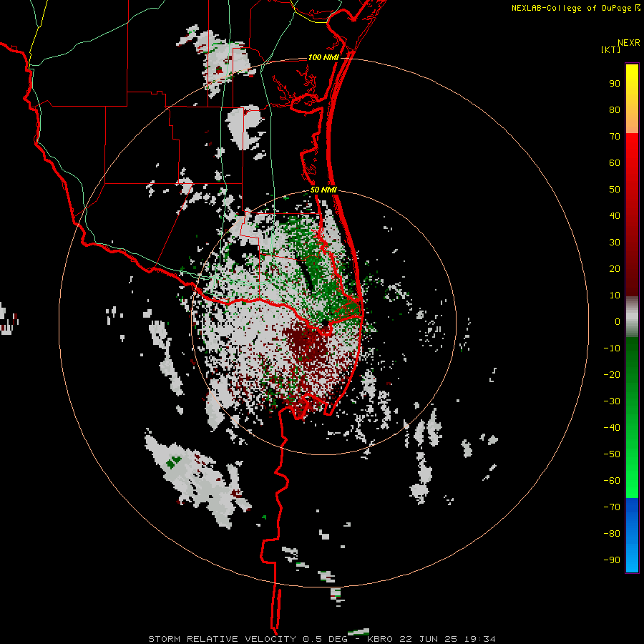Viewport: 644px width, 644px height.
Task: Click the -90 knot scale value
Action: (x=612, y=560)
